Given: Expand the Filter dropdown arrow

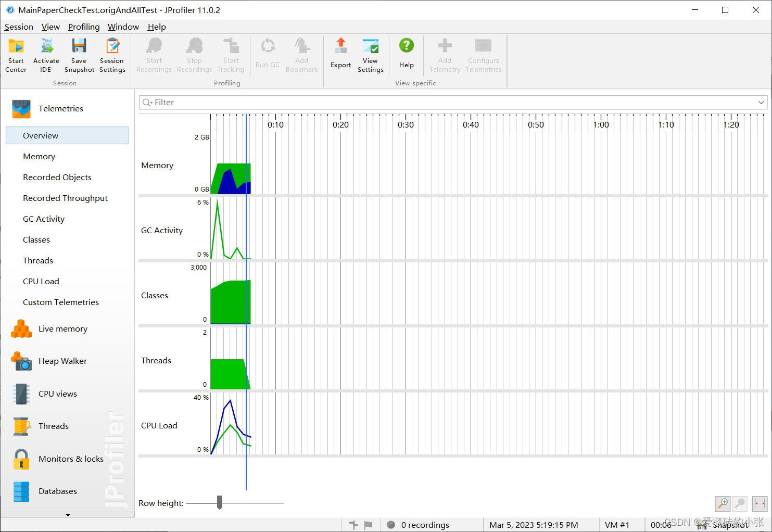Looking at the screenshot, I should (761, 103).
